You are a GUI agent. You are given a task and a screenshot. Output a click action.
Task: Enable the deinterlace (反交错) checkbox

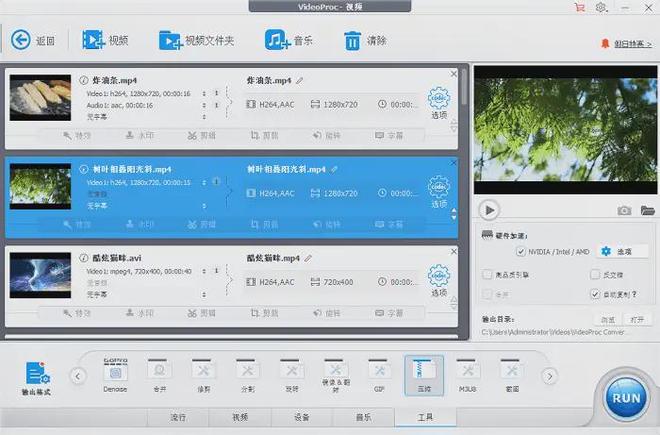pos(595,275)
